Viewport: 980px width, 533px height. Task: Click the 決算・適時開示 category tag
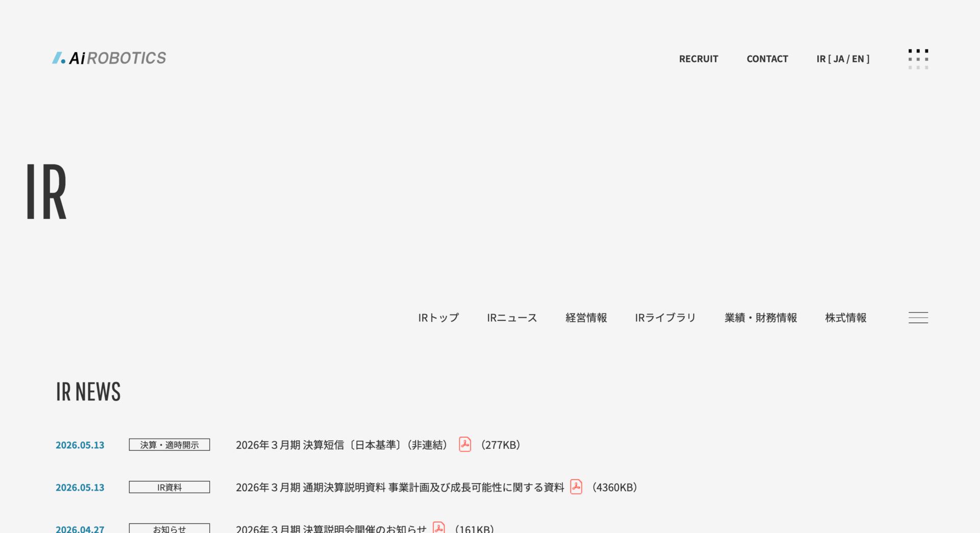click(x=169, y=445)
